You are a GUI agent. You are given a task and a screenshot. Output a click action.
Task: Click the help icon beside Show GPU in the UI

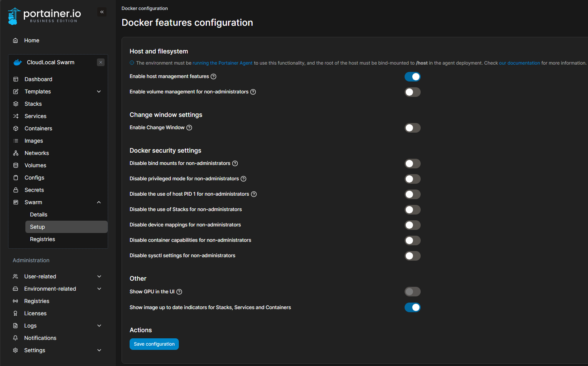tap(179, 292)
